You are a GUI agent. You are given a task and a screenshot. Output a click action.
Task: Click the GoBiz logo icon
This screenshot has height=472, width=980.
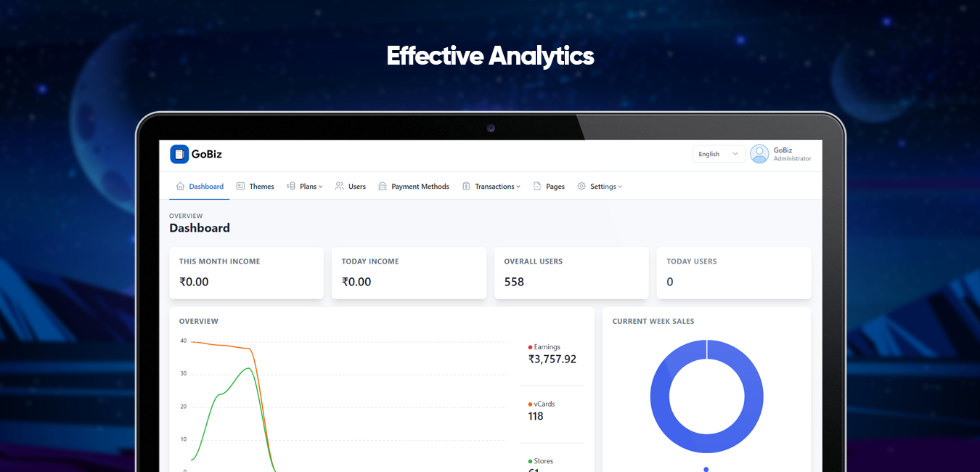coord(179,154)
